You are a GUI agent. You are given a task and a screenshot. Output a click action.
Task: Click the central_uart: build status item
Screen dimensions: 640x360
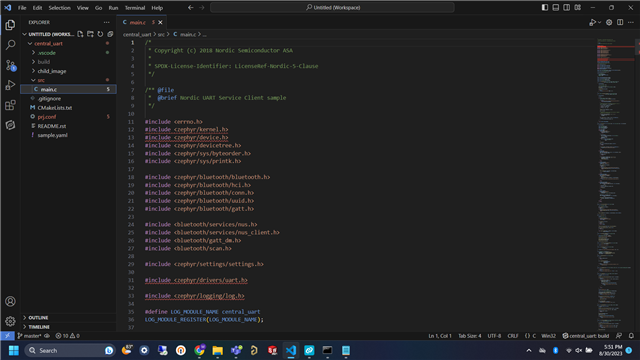pos(586,336)
